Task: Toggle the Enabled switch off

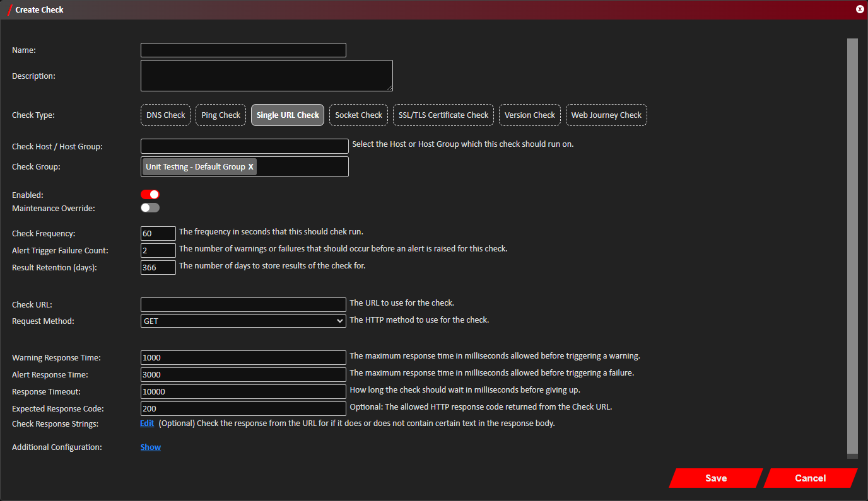Action: pyautogui.click(x=150, y=194)
